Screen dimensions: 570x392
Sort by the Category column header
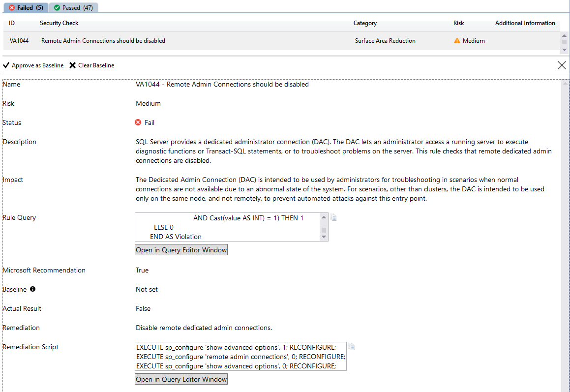coord(365,23)
